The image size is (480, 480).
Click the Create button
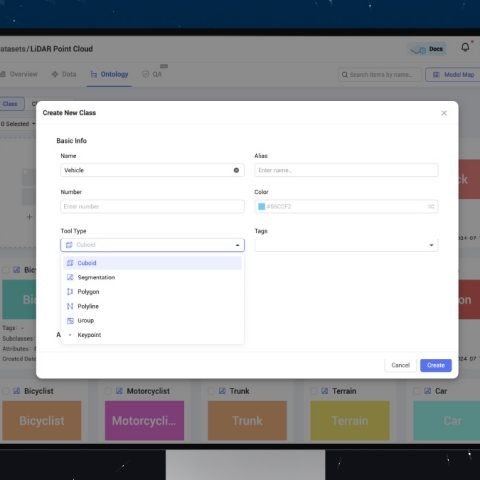point(436,365)
